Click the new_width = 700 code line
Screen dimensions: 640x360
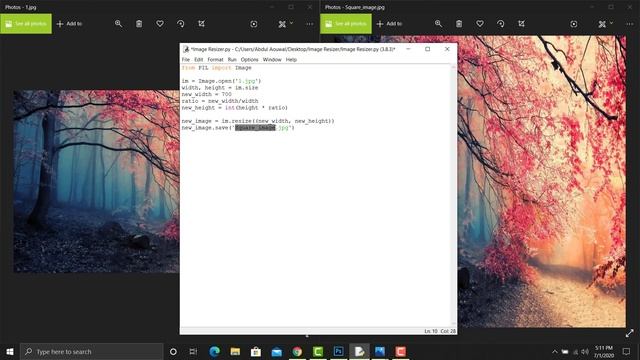207,94
